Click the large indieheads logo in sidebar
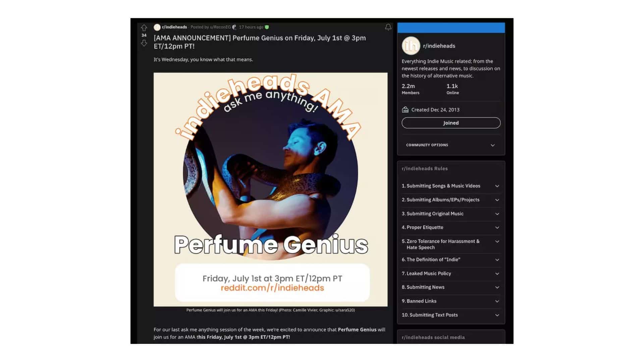Viewport: 644px width, 362px height. pyautogui.click(x=411, y=46)
